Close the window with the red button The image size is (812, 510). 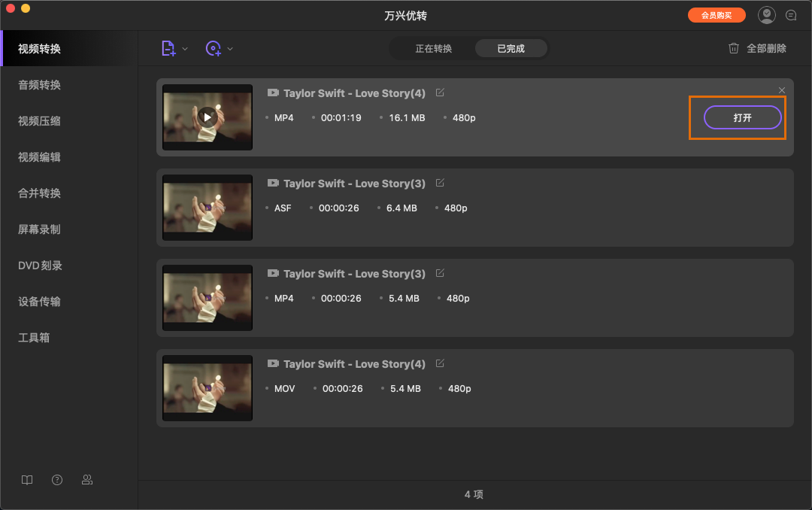[11, 8]
